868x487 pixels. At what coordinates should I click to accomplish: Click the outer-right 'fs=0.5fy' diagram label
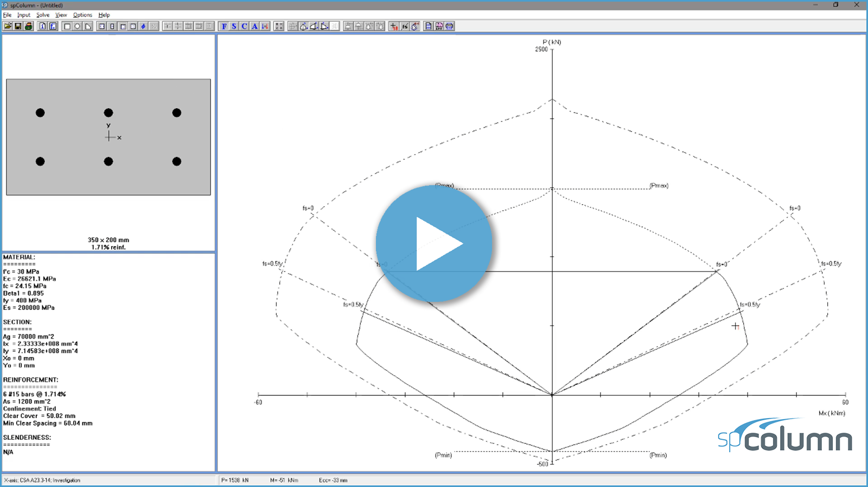(x=831, y=264)
